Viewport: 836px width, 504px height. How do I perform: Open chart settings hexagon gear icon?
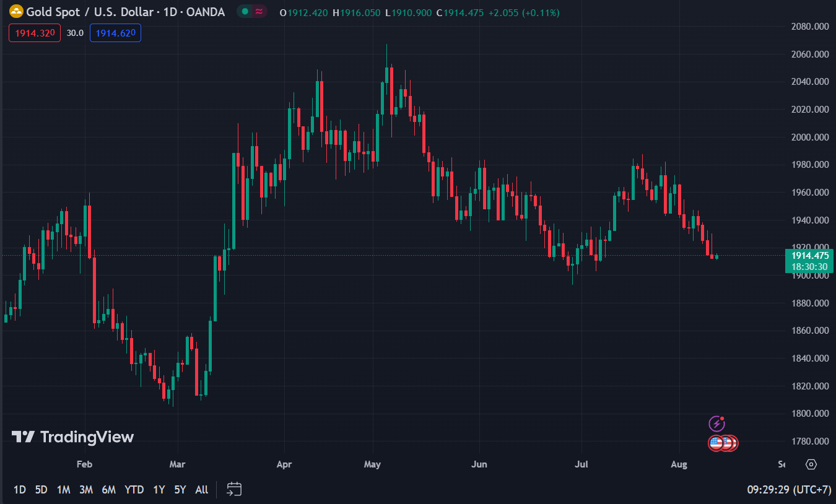pos(811,464)
